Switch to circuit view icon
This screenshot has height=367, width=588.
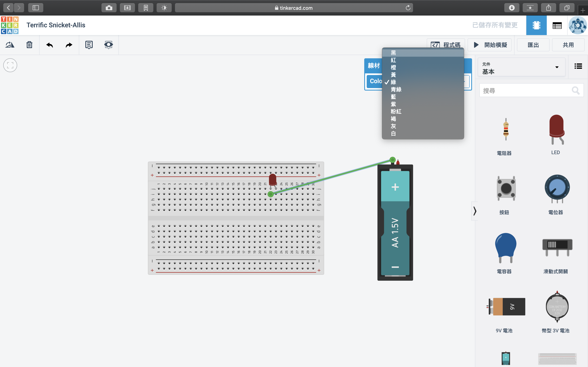[536, 25]
